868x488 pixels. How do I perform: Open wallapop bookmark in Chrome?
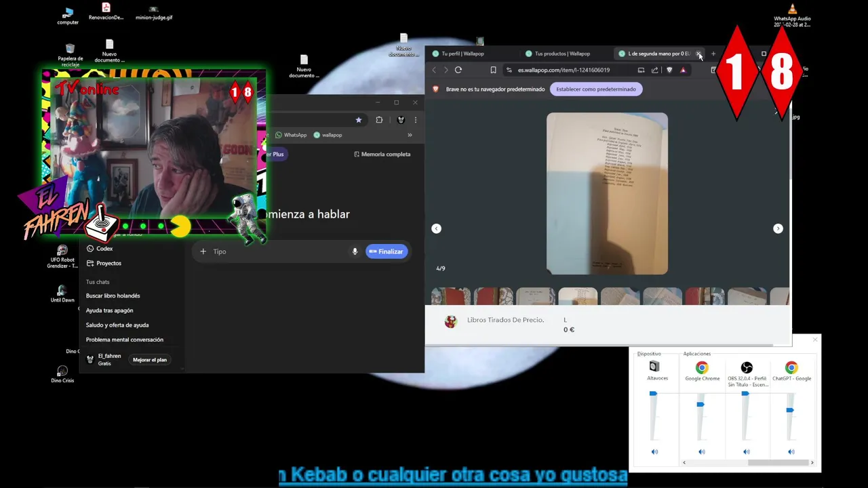click(x=328, y=135)
